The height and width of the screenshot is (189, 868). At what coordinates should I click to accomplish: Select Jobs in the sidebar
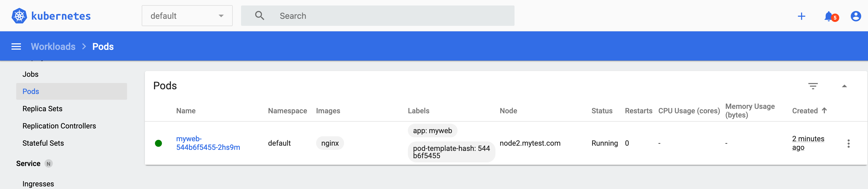[x=30, y=74]
